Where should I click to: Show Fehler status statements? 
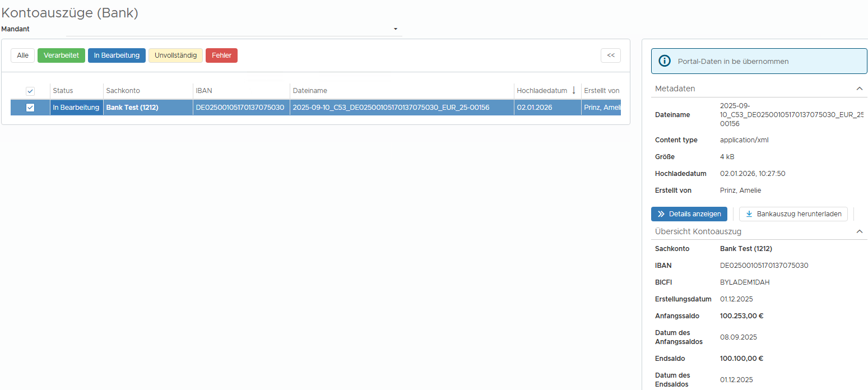(x=221, y=55)
